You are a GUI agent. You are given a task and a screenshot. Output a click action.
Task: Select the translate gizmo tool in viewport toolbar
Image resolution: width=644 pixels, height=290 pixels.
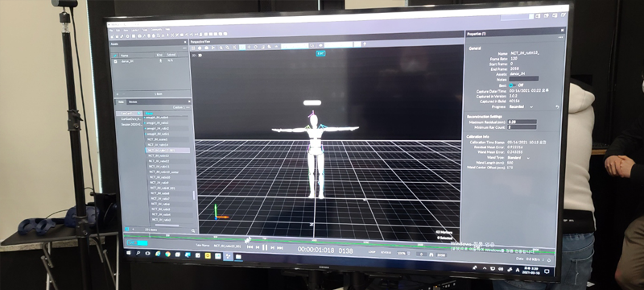tap(250, 48)
